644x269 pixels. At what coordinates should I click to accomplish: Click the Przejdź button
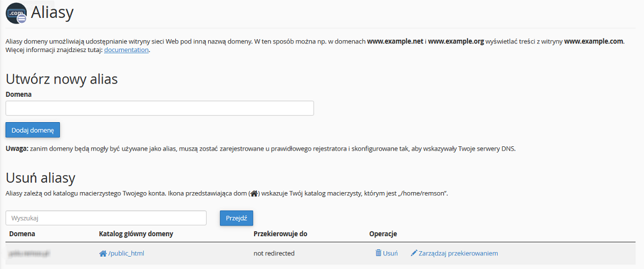click(237, 218)
